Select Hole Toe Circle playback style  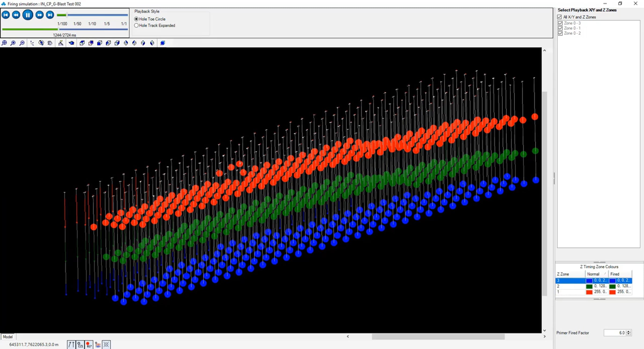click(x=150, y=19)
